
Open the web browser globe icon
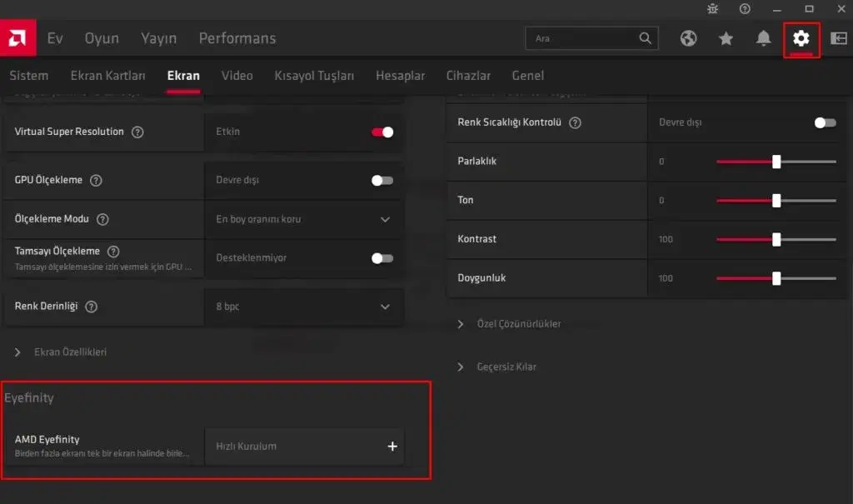click(688, 38)
